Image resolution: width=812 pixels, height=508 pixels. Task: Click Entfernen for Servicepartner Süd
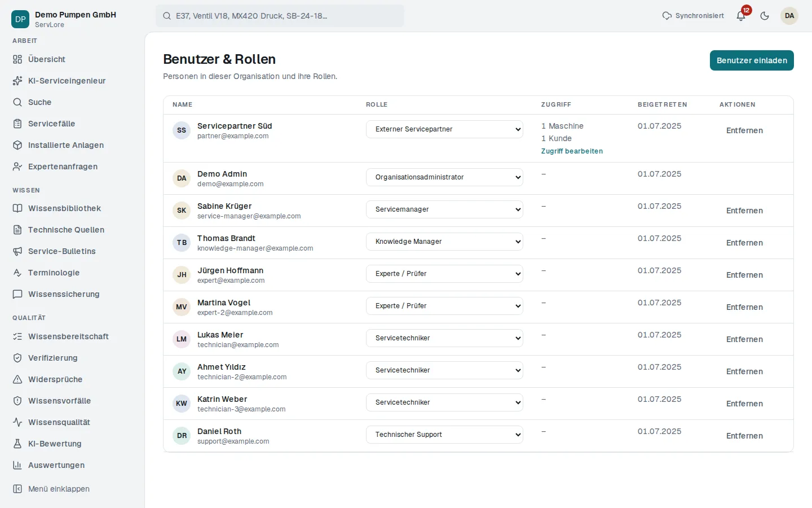coord(744,130)
